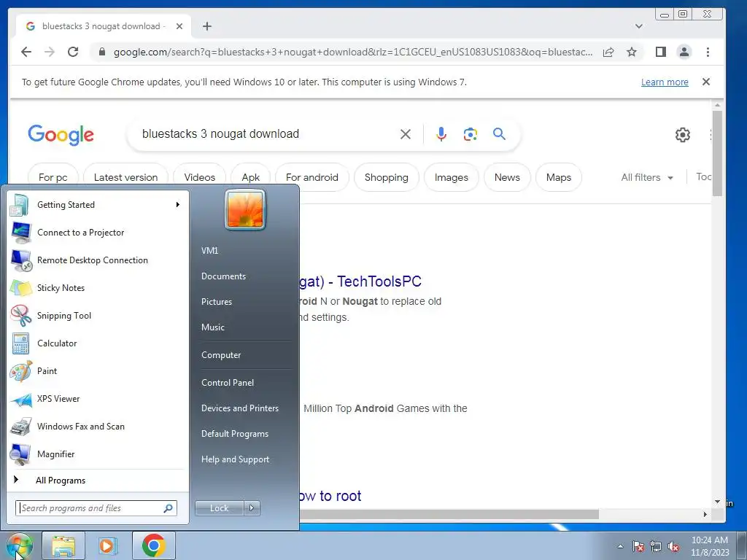The image size is (747, 560).
Task: Click Chrome forward arrow
Action: point(50,52)
